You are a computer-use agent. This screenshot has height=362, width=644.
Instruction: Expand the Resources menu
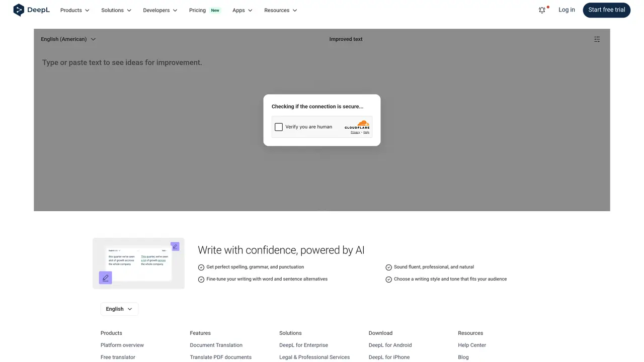coord(281,10)
